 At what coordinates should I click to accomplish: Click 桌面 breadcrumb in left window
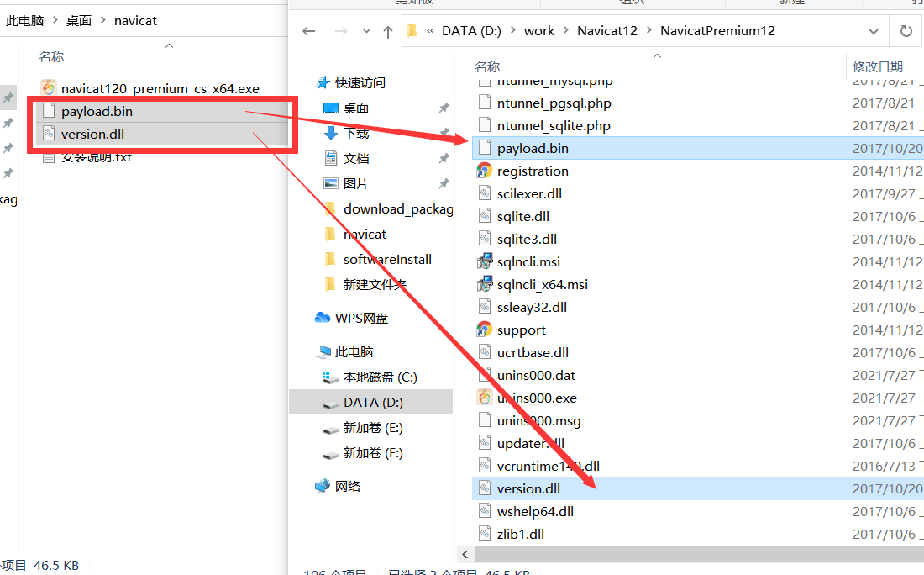click(x=79, y=21)
